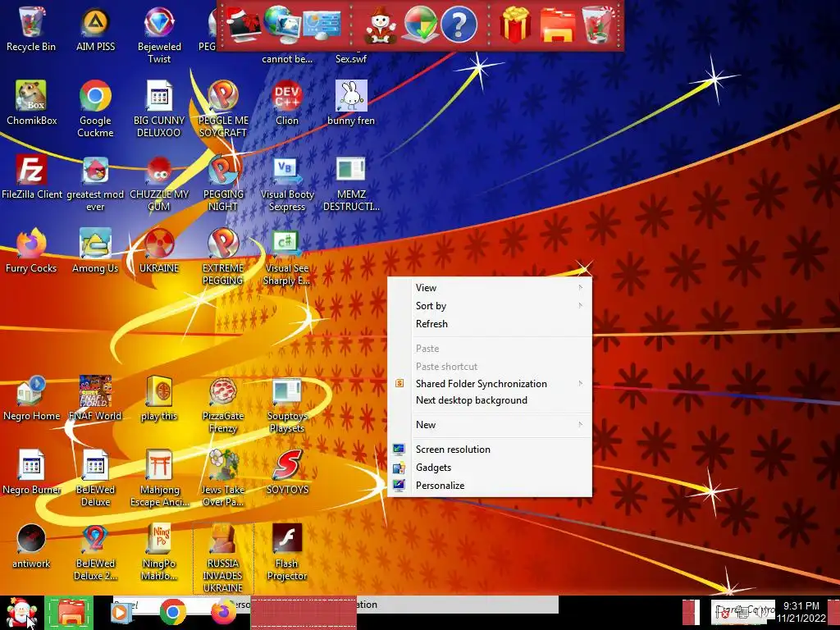Select the antiwork desktop icon
This screenshot has height=630, width=840.
(x=31, y=546)
